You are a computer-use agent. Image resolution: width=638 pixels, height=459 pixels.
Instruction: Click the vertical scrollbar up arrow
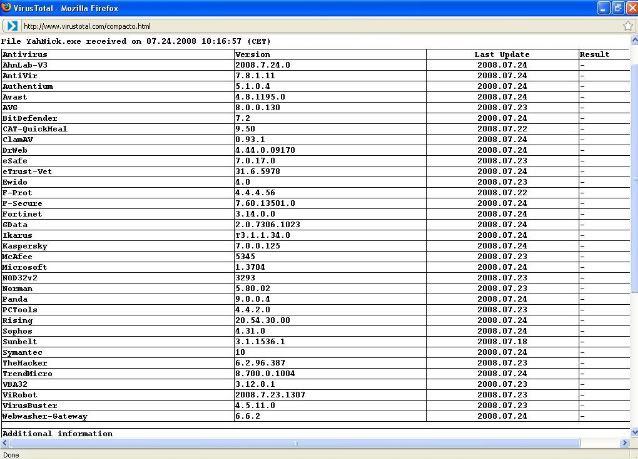click(x=634, y=40)
